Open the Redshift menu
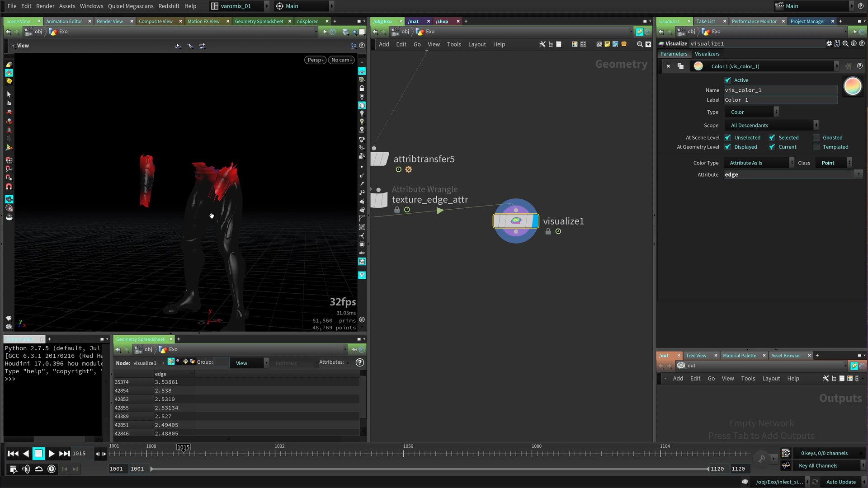Screen dimensions: 868x488 point(169,6)
